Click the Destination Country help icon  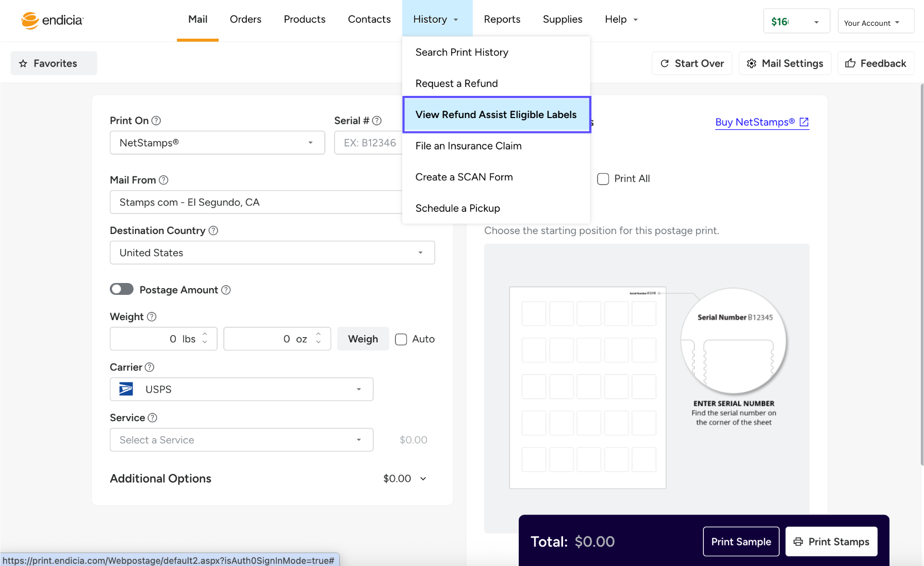[x=213, y=230]
